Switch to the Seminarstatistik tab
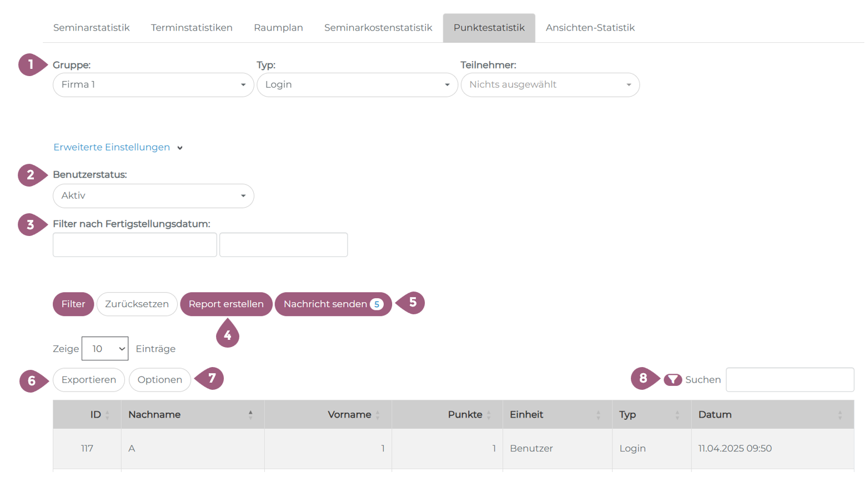The width and height of the screenshot is (868, 482). pos(91,28)
